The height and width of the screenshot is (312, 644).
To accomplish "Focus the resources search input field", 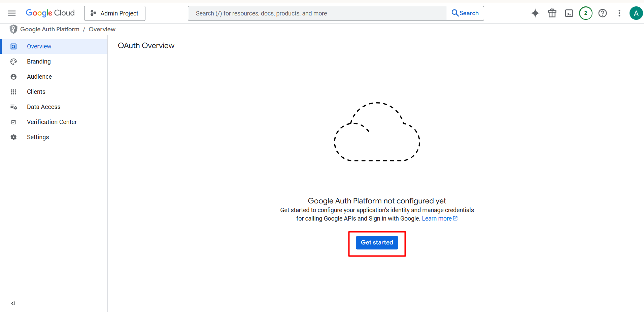I will click(x=317, y=13).
